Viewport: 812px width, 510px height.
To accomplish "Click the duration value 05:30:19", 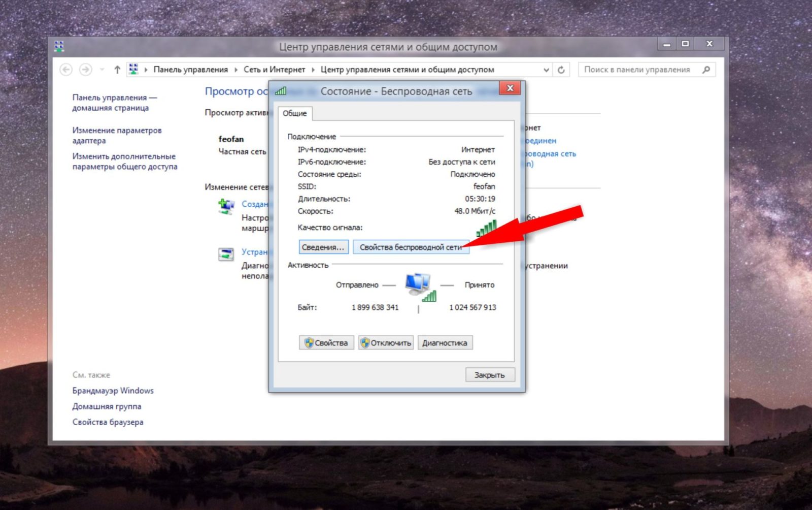I will click(480, 199).
